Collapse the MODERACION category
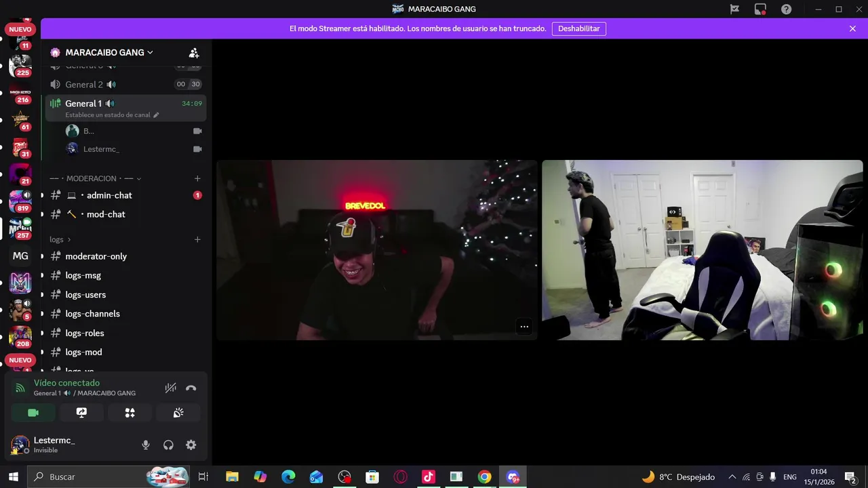868x488 pixels. (95, 178)
